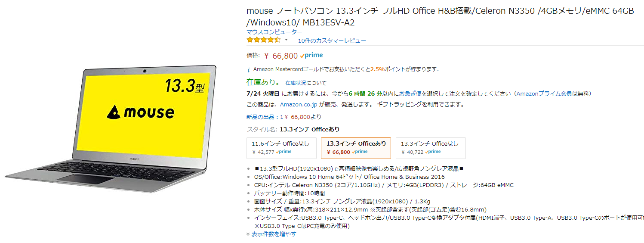Screen dimensions: 644x243
Task: Open the 10件のカスタマーレビュー link
Action: (x=332, y=40)
